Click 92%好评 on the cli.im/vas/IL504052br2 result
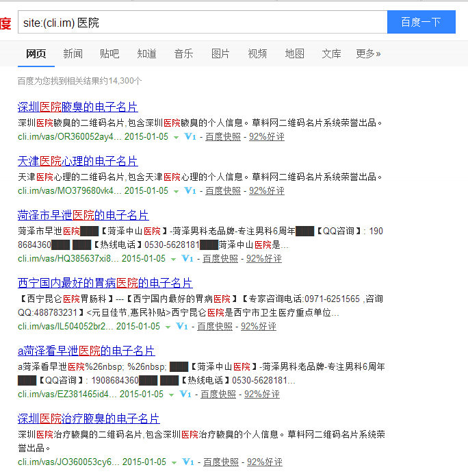The width and height of the screenshot is (468, 476). coord(259,326)
